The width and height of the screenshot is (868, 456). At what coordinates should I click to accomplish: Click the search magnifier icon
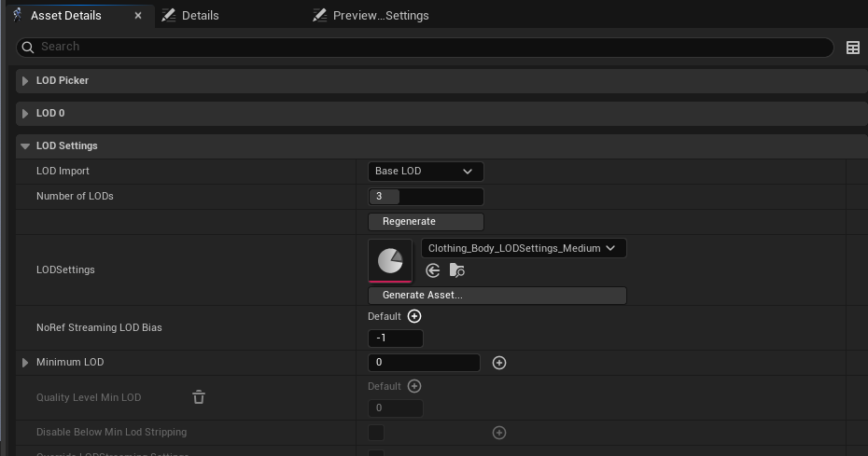click(x=28, y=48)
